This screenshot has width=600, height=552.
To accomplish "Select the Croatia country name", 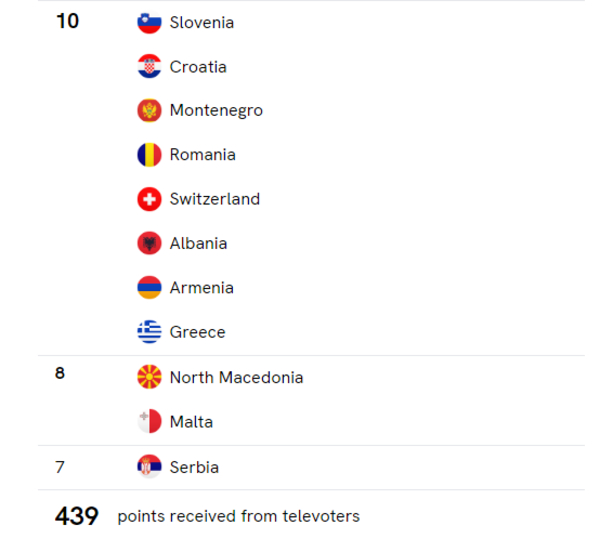I will pos(198,67).
